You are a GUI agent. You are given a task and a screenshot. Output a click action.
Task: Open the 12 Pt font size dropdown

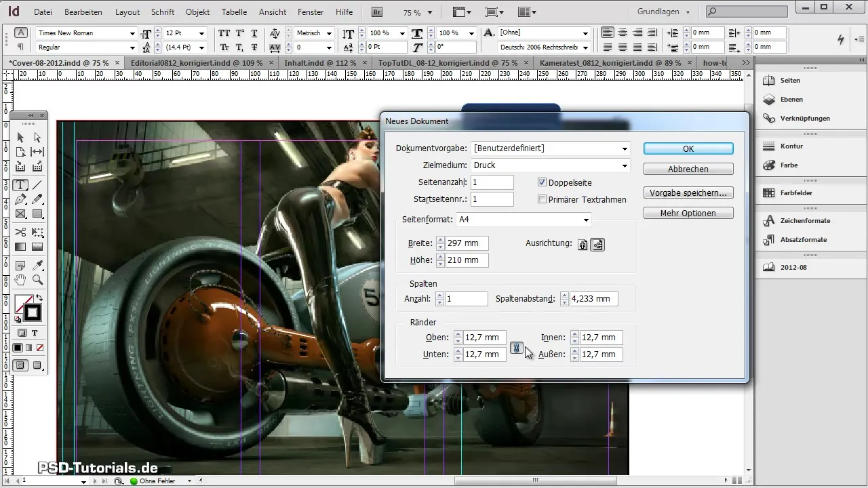(202, 33)
